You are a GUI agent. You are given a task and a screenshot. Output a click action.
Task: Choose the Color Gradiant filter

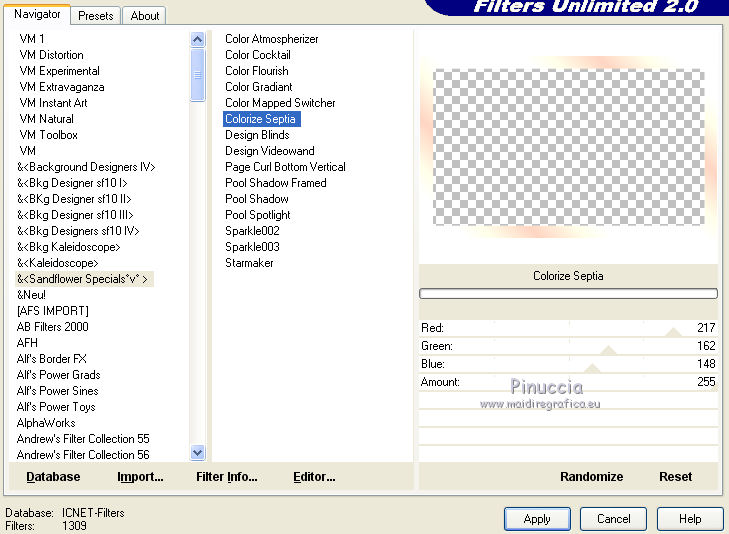point(258,87)
